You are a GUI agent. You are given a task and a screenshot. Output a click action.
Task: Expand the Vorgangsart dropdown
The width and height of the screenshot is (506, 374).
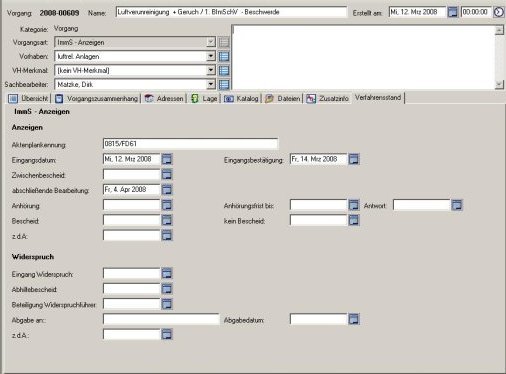pos(211,42)
